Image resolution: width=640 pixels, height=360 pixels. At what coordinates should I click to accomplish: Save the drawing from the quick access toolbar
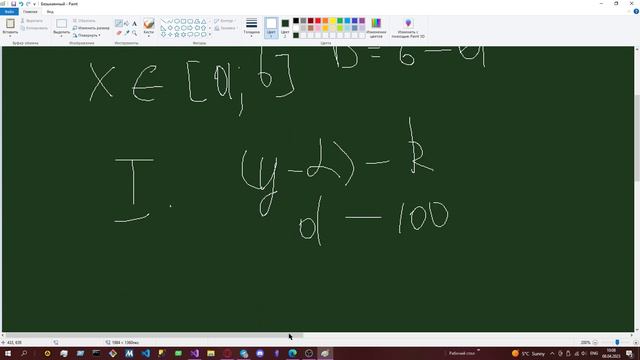pos(13,4)
